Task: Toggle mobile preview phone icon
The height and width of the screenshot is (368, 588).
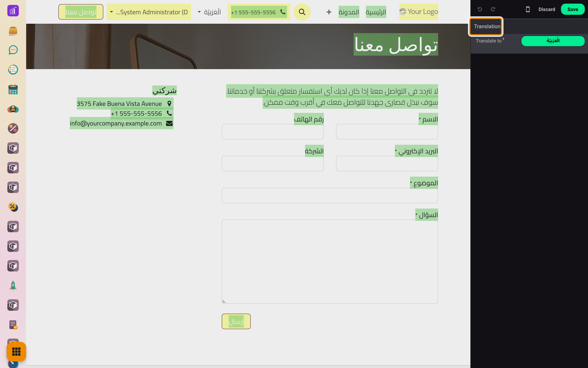Action: coord(528,9)
